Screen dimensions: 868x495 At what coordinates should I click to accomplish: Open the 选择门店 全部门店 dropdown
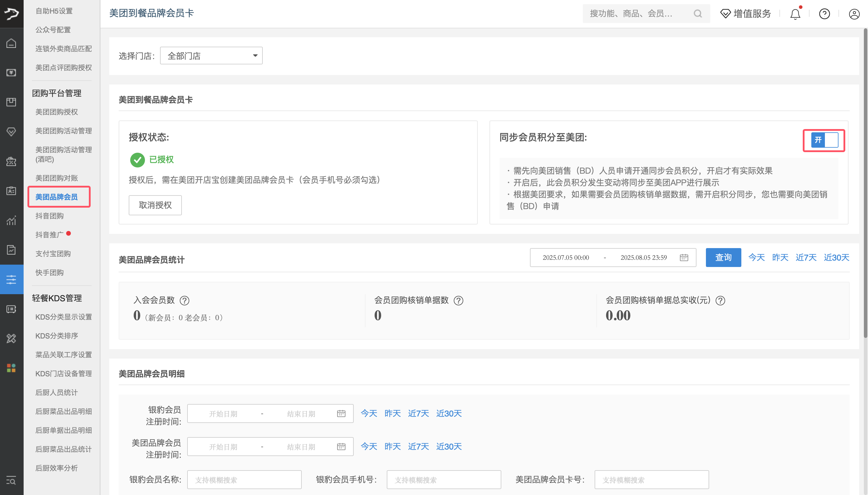pyautogui.click(x=211, y=56)
